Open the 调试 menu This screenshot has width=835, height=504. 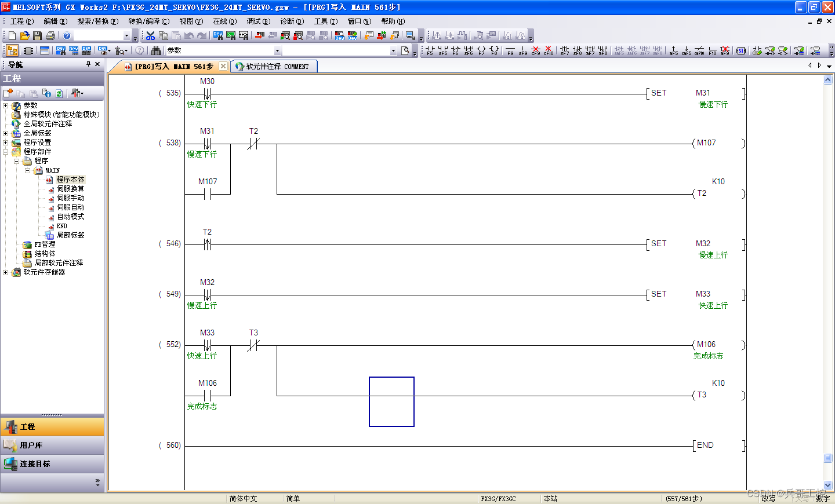click(x=258, y=21)
